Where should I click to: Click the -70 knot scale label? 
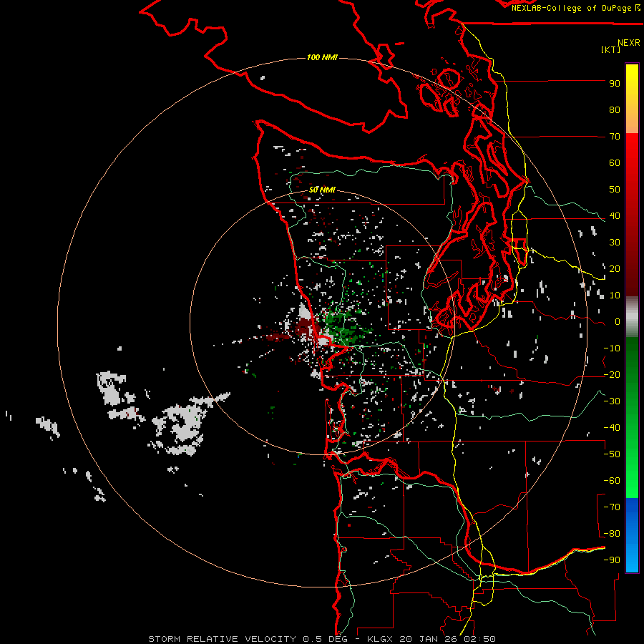pyautogui.click(x=612, y=507)
